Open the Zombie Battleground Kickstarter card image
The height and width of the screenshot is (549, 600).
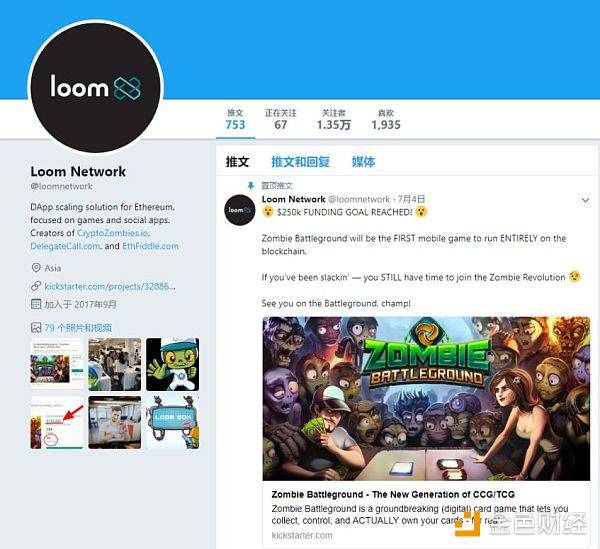(x=426, y=399)
